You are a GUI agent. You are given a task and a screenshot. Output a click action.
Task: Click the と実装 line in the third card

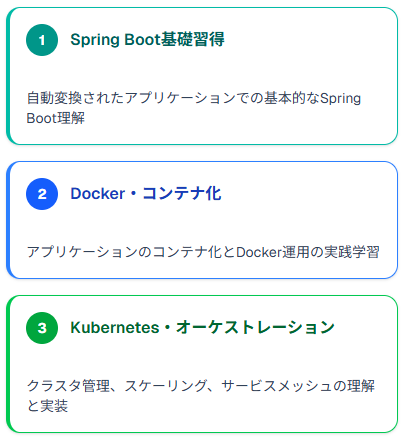click(x=47, y=406)
